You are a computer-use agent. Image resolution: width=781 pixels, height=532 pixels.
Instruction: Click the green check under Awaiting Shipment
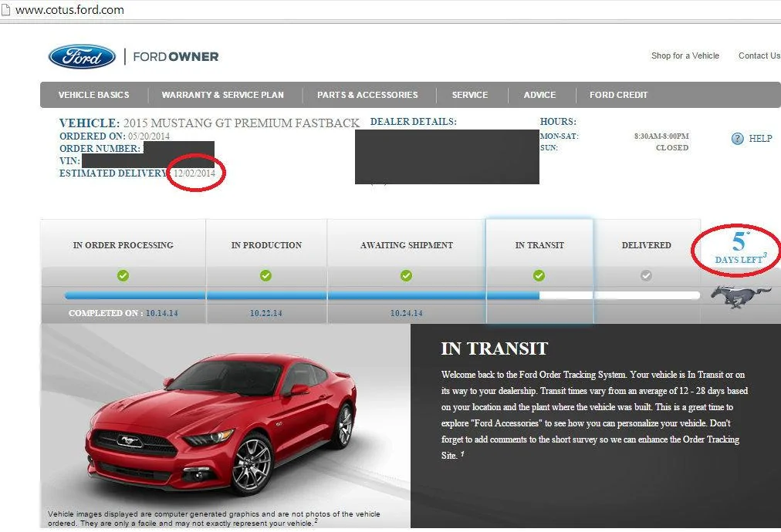point(407,275)
